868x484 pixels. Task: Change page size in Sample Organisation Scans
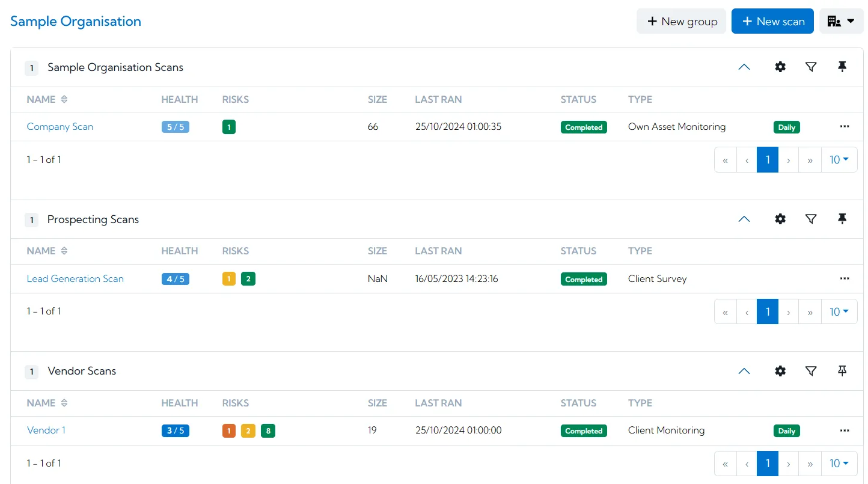click(839, 160)
